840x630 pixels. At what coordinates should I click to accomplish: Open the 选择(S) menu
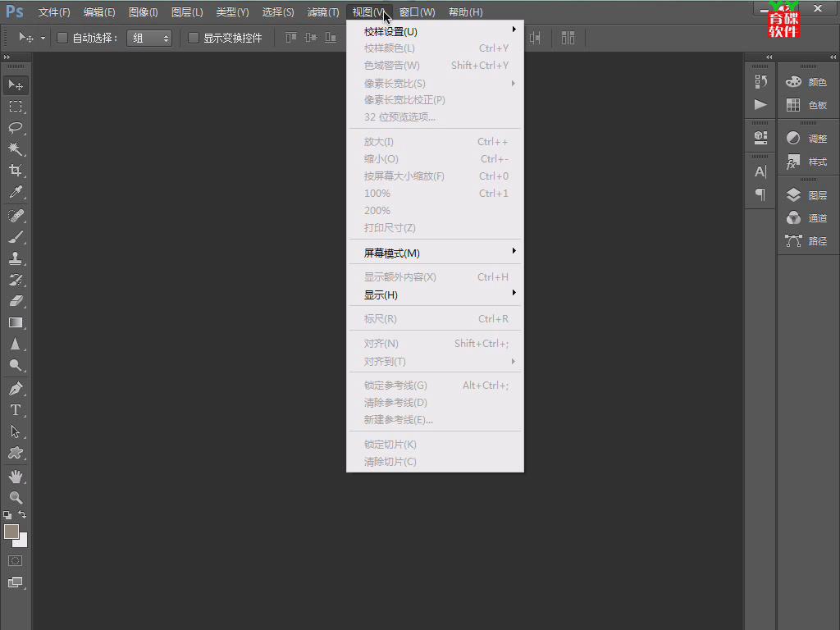[277, 11]
